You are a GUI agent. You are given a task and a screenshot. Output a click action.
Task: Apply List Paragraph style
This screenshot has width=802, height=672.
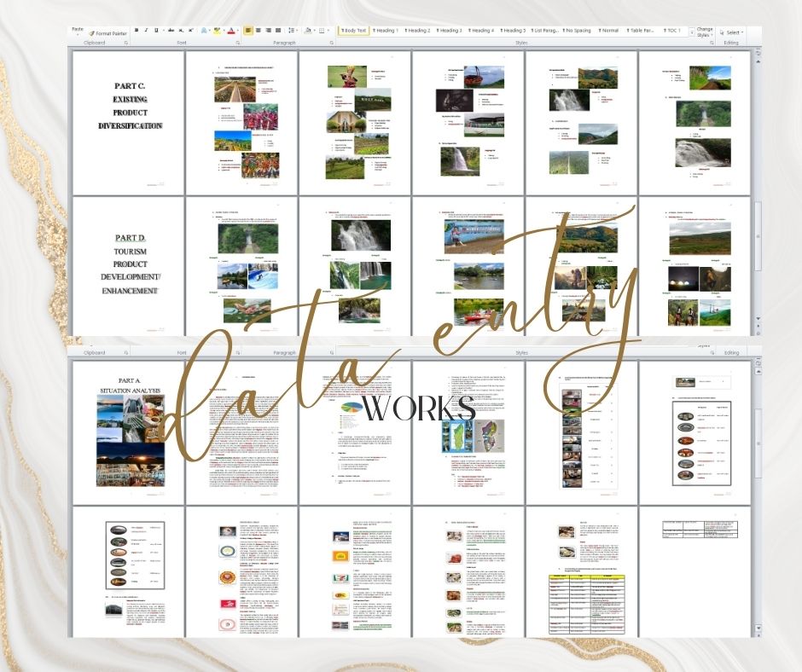click(545, 31)
